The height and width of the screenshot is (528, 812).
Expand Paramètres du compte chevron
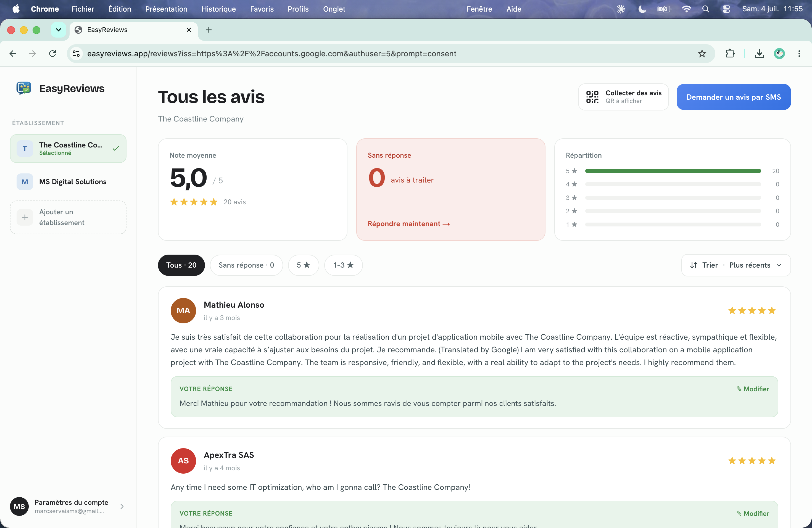click(x=122, y=506)
